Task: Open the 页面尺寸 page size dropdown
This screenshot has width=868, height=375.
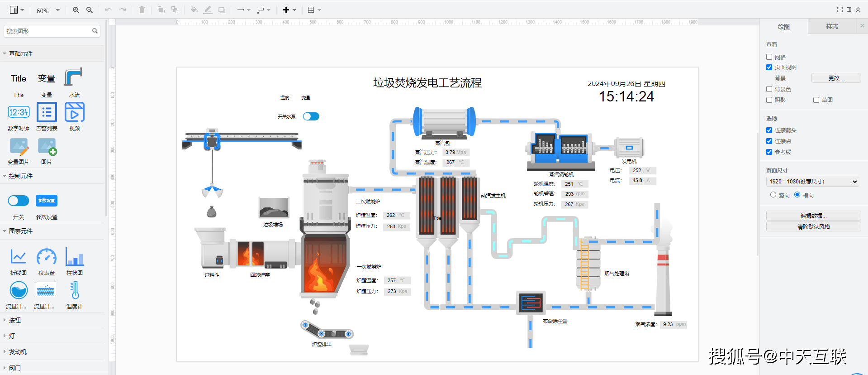Action: 812,182
